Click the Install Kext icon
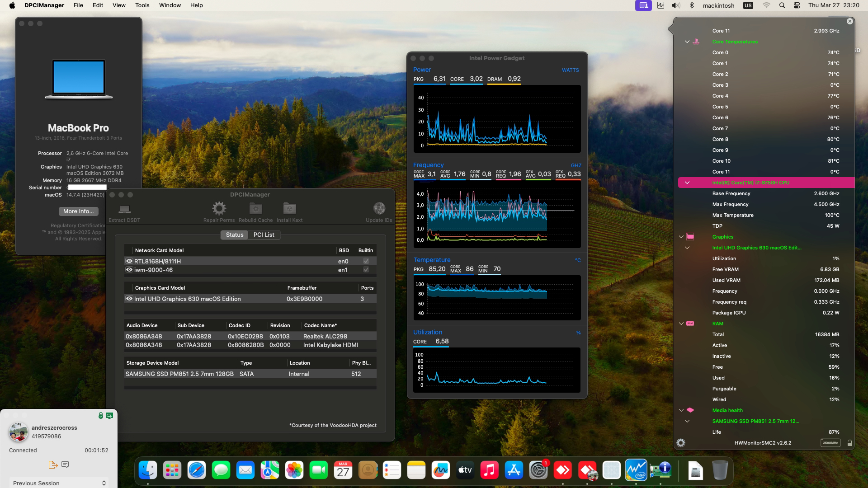 (x=289, y=208)
